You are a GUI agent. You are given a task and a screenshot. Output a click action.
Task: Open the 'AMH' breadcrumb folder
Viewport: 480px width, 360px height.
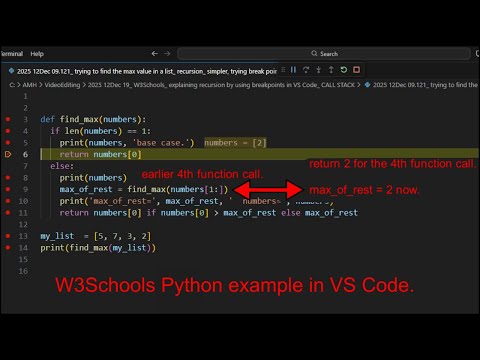pyautogui.click(x=29, y=85)
